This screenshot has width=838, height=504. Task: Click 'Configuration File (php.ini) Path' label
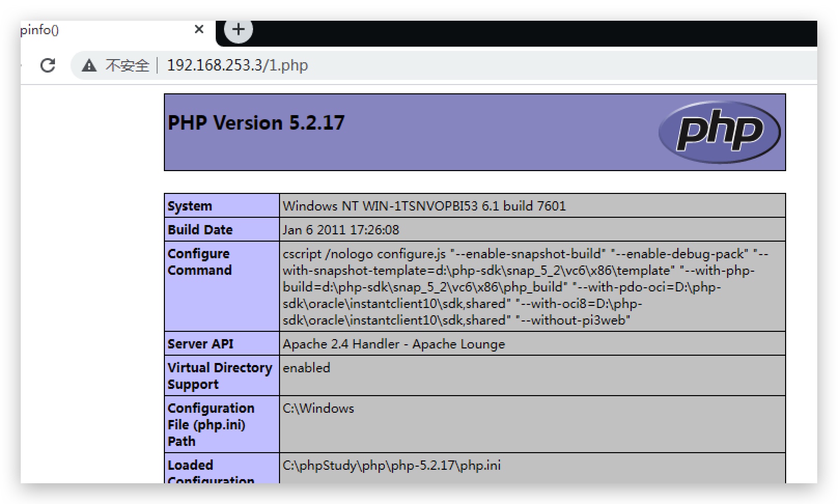(x=211, y=425)
